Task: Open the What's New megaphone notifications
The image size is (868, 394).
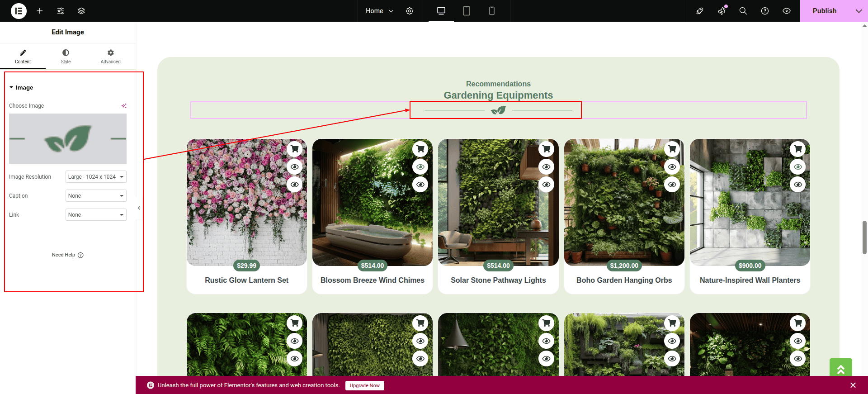Action: tap(722, 11)
